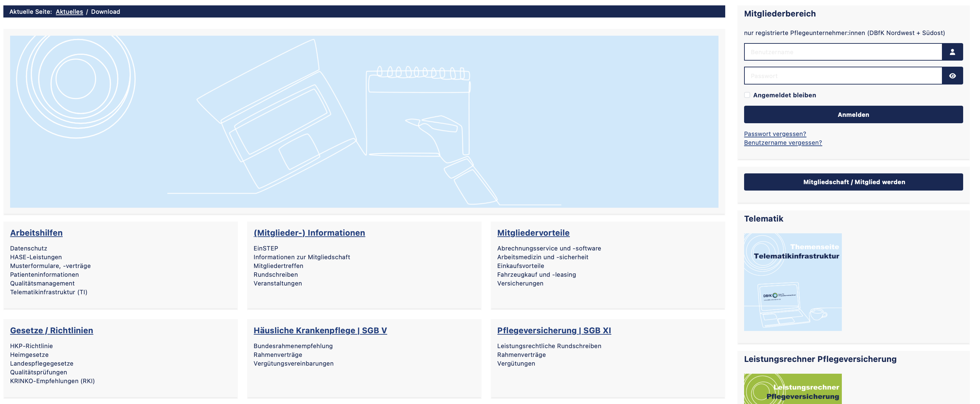Select Vergütungen entry
Image resolution: width=980 pixels, height=404 pixels.
tap(516, 363)
